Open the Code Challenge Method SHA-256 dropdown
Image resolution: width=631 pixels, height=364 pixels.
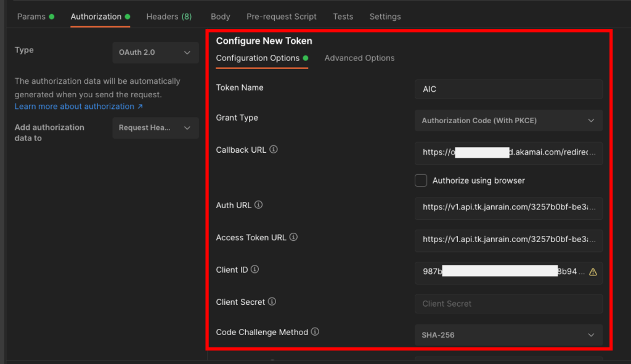coord(508,335)
